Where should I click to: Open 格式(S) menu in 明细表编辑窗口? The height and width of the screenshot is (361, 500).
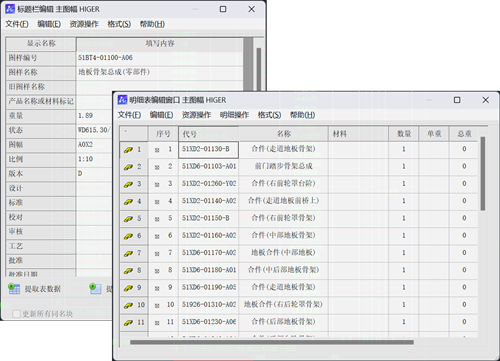tap(269, 115)
